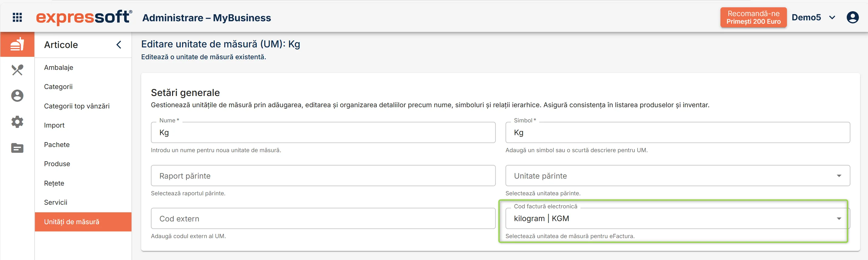Go to Ambalaje in the sidebar
The width and height of the screenshot is (868, 260).
pos(59,67)
